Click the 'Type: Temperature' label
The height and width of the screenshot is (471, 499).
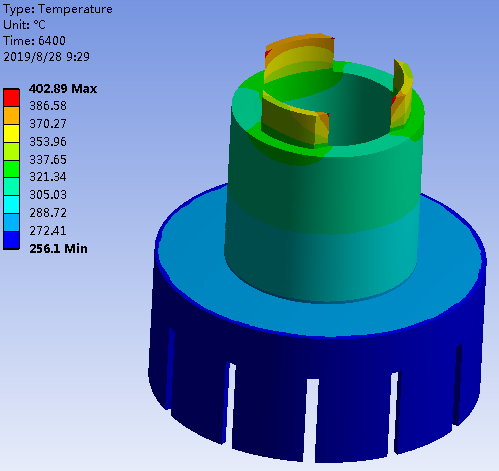coord(58,9)
